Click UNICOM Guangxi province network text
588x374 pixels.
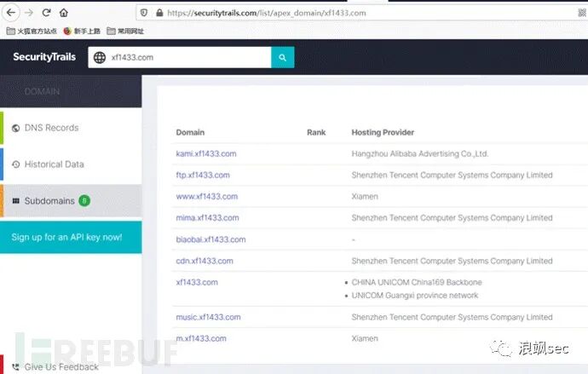coord(415,296)
